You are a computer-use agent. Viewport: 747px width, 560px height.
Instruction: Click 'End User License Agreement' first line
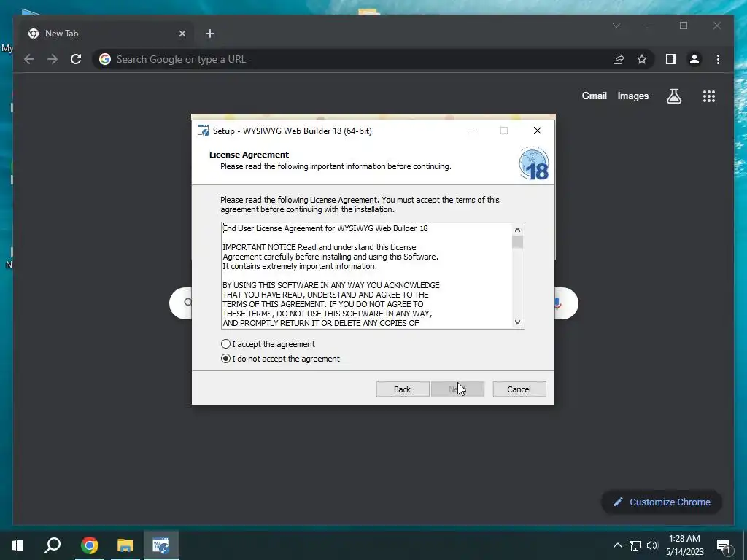click(325, 228)
